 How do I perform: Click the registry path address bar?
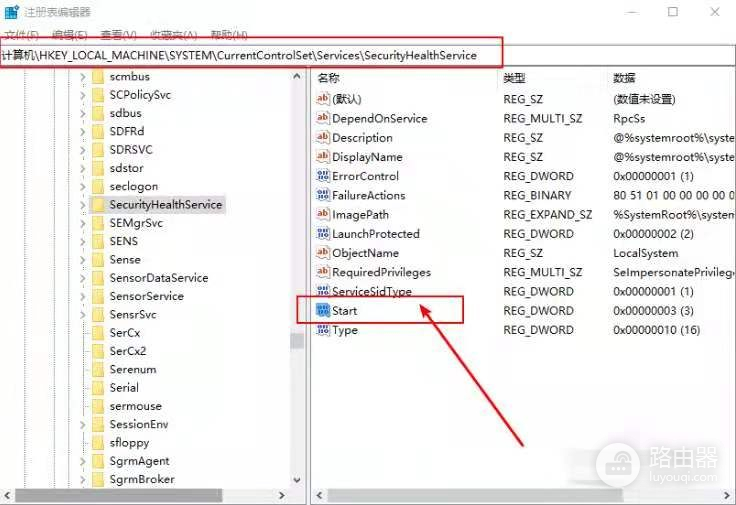[x=250, y=55]
